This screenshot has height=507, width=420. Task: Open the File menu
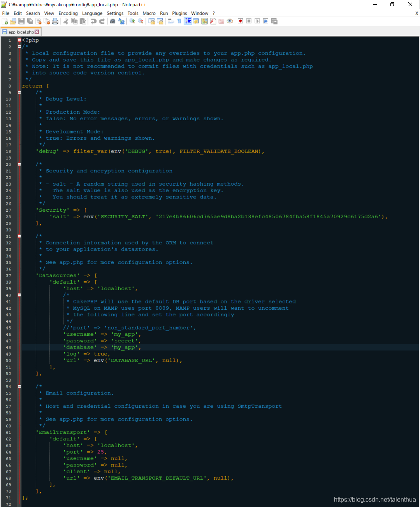click(6, 13)
